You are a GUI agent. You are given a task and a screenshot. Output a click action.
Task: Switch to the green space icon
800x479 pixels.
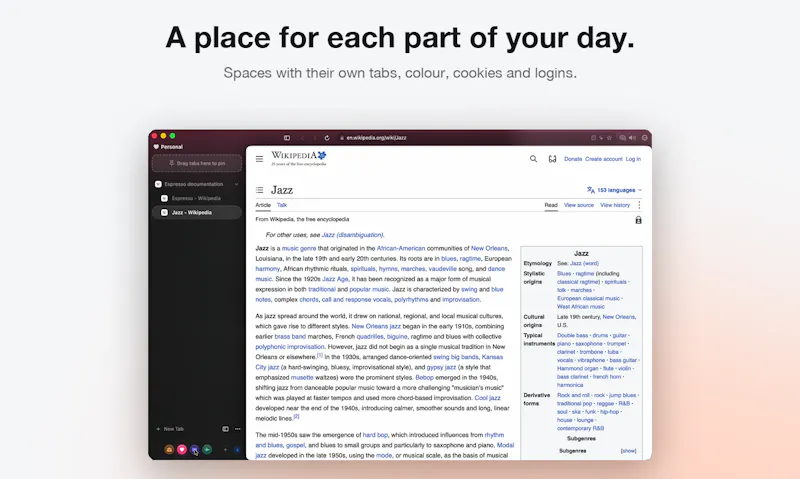(207, 449)
